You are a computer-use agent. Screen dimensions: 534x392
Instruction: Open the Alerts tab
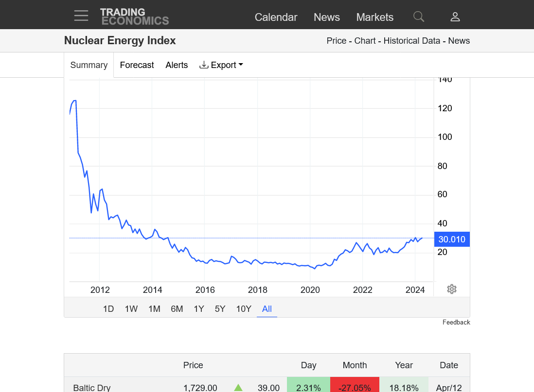[177, 65]
